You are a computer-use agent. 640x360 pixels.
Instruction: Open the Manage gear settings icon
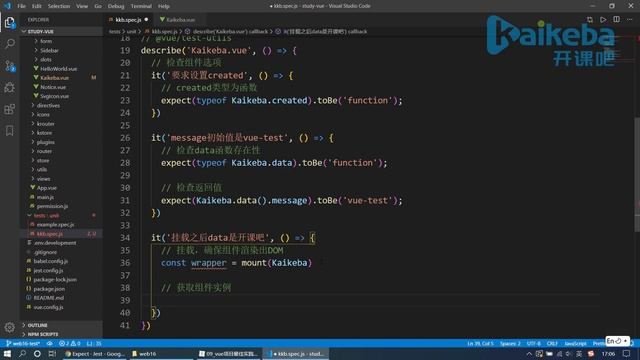coord(9,327)
